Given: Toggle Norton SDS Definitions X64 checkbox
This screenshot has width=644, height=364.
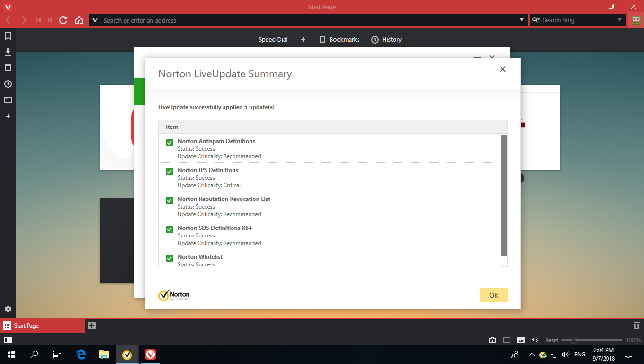Looking at the screenshot, I should (x=169, y=229).
